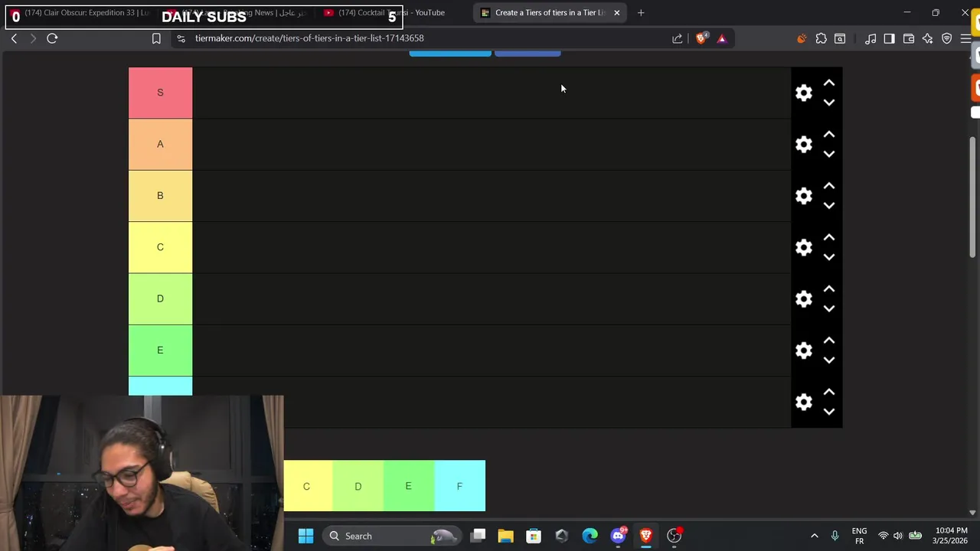The width and height of the screenshot is (980, 551).
Task: Open OBS Studio from the taskbar
Action: tap(674, 536)
